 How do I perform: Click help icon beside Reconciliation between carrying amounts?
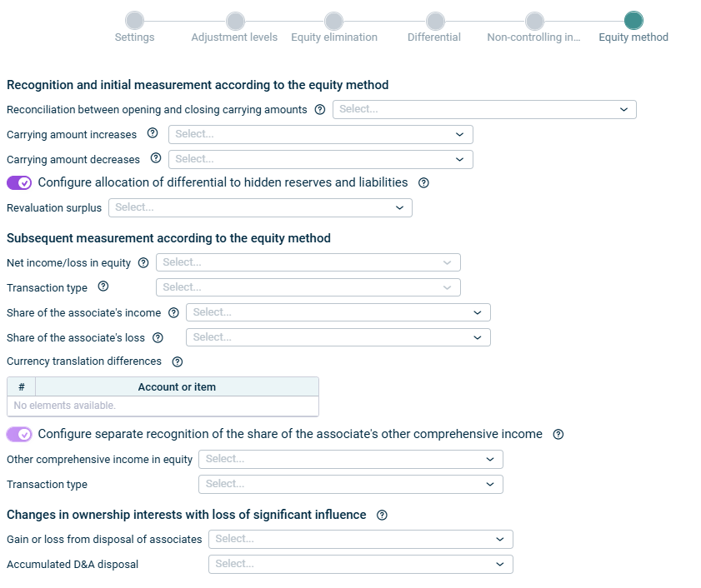320,110
